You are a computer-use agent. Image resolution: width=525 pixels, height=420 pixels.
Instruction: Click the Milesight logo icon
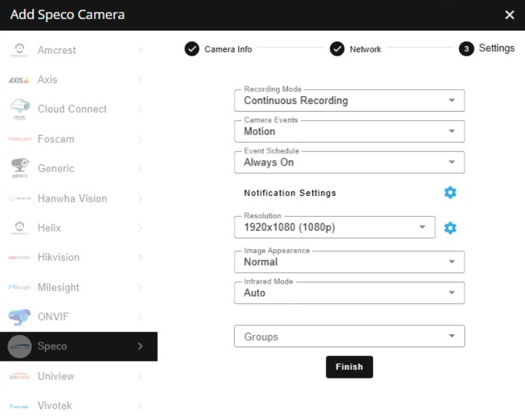coord(19,287)
